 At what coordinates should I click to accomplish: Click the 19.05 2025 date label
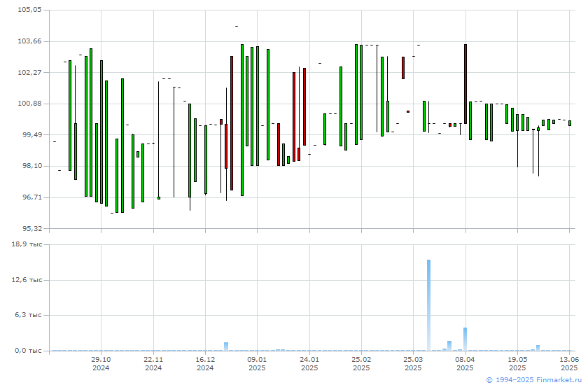(x=517, y=363)
